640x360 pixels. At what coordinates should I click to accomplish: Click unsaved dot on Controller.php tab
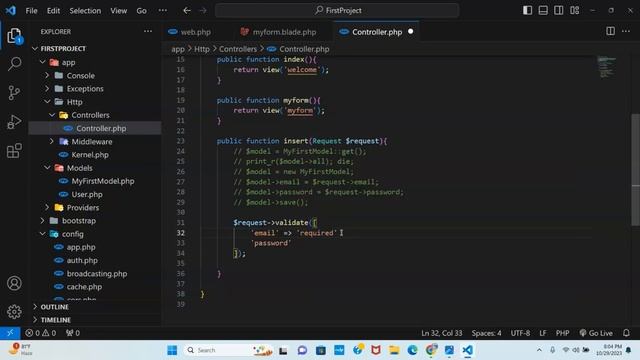pos(411,31)
